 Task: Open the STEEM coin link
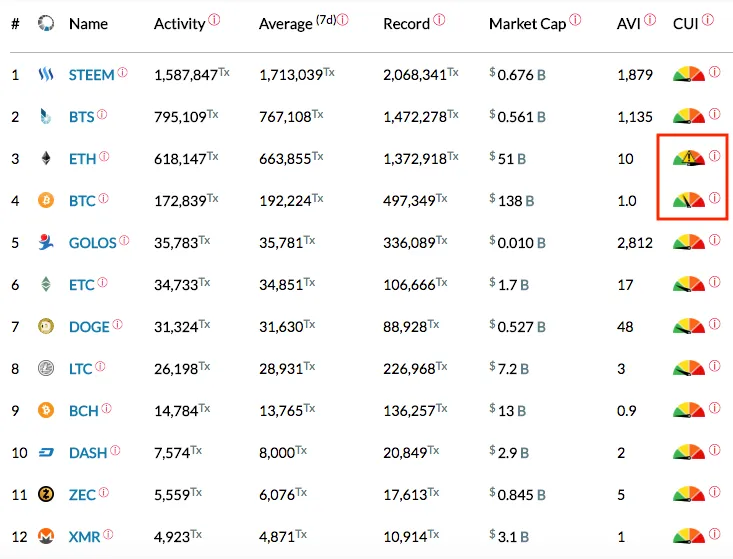(x=91, y=75)
